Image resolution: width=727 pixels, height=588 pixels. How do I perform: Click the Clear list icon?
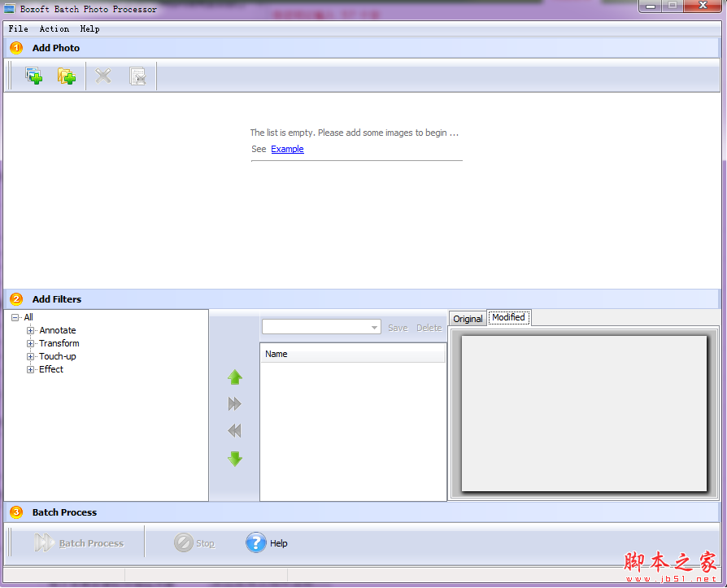coord(137,76)
